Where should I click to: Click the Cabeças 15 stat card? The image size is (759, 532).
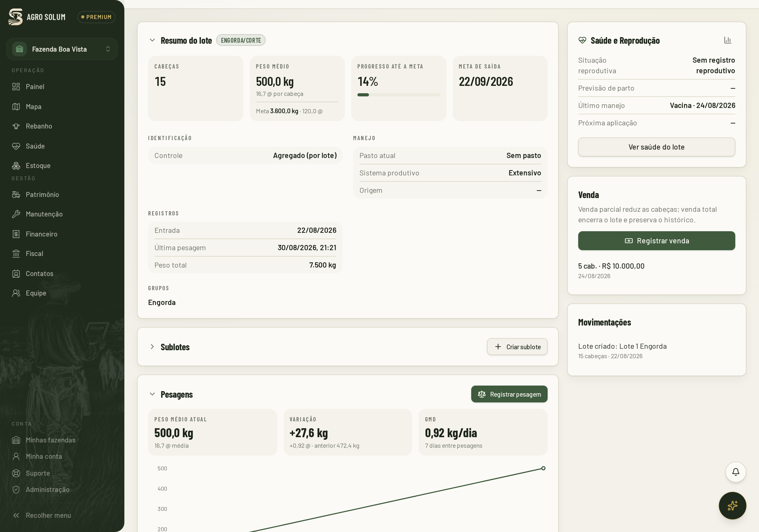196,88
